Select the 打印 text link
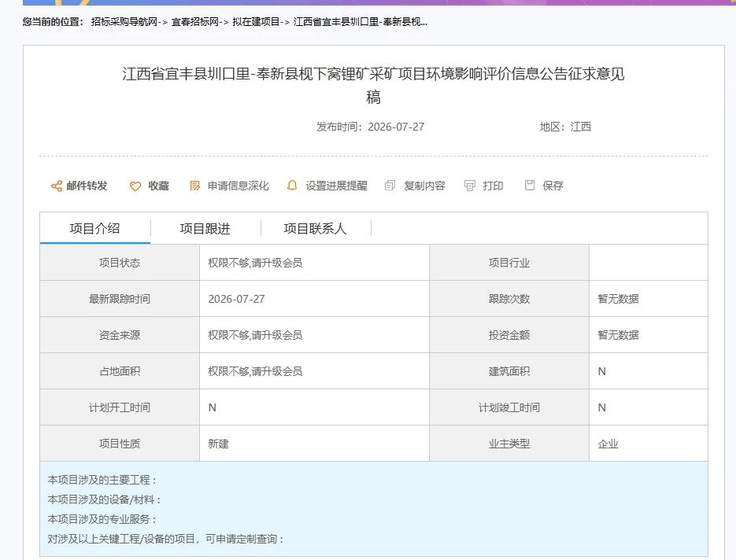 coord(493,186)
